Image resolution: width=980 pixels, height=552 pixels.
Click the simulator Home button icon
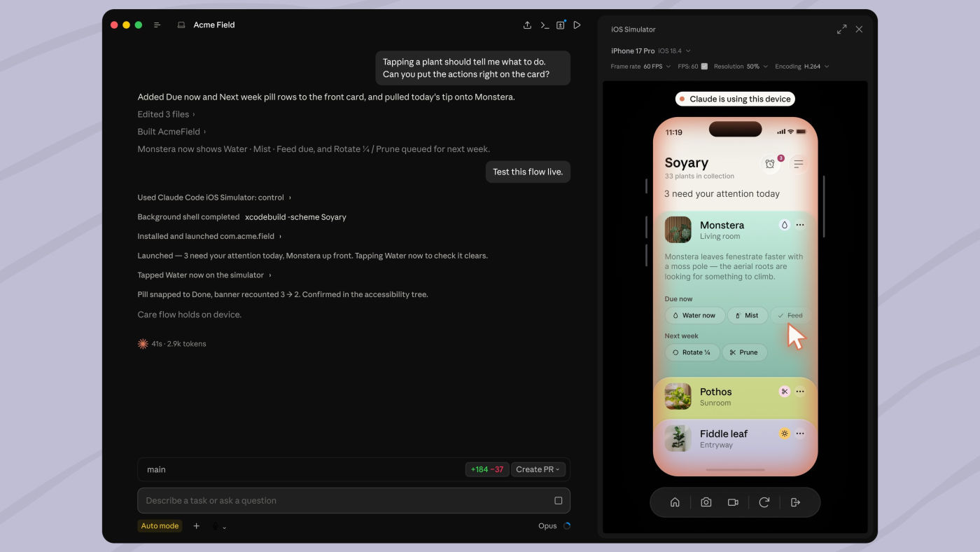(675, 502)
